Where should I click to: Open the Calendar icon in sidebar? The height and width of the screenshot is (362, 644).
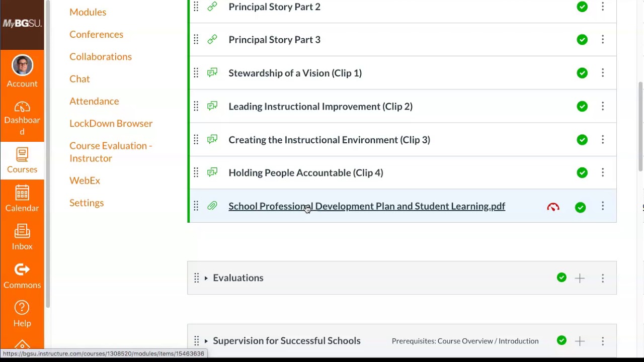[22, 193]
